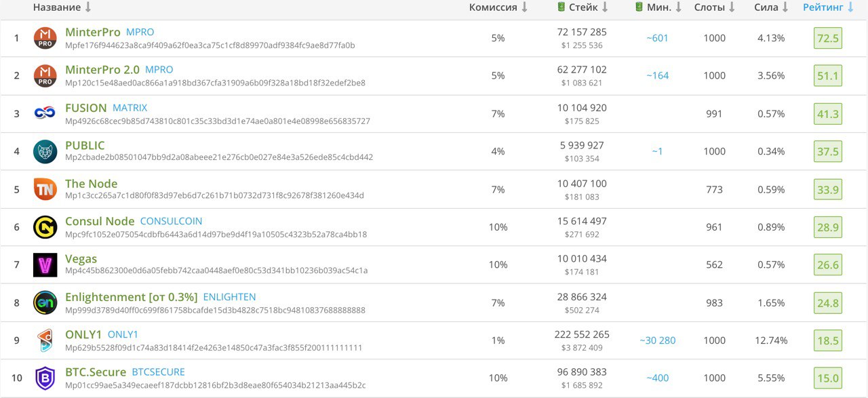Viewport: 868px width, 398px height.
Task: Open the MinterPro 2.0 validator link
Action: point(102,70)
